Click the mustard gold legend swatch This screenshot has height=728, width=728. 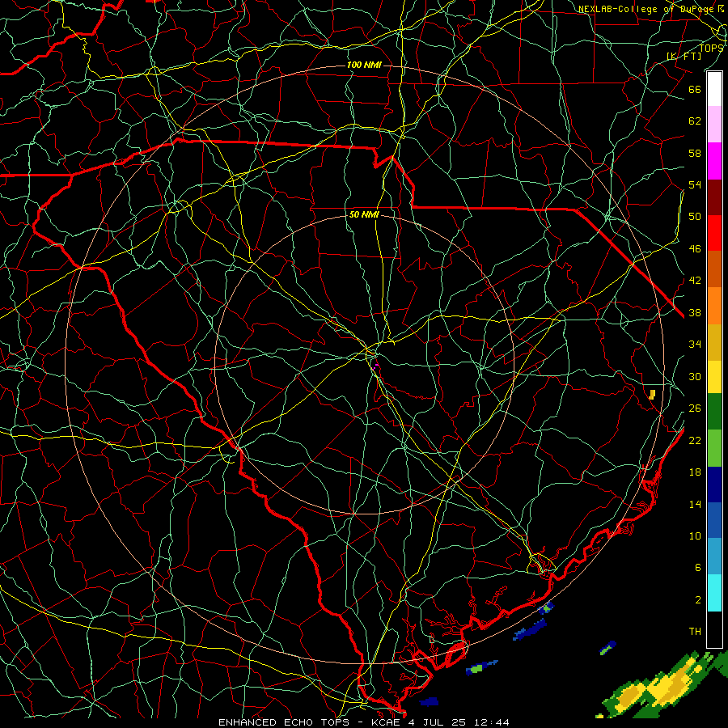[714, 342]
